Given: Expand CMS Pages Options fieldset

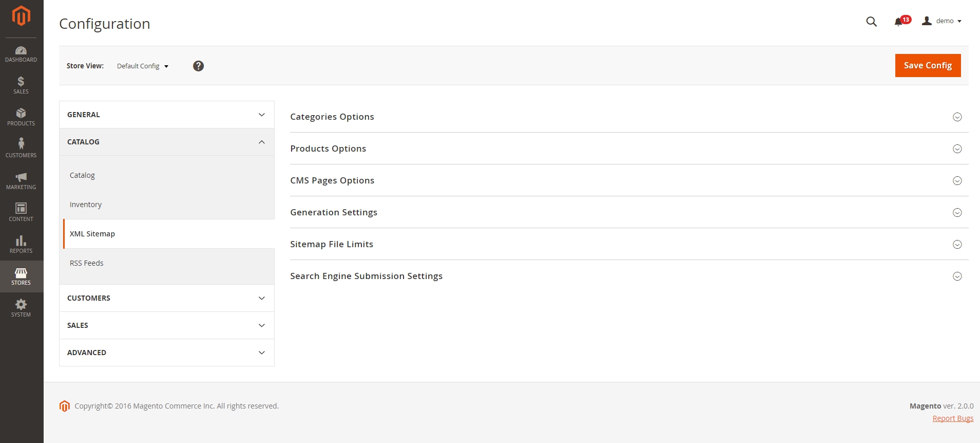Looking at the screenshot, I should point(629,180).
